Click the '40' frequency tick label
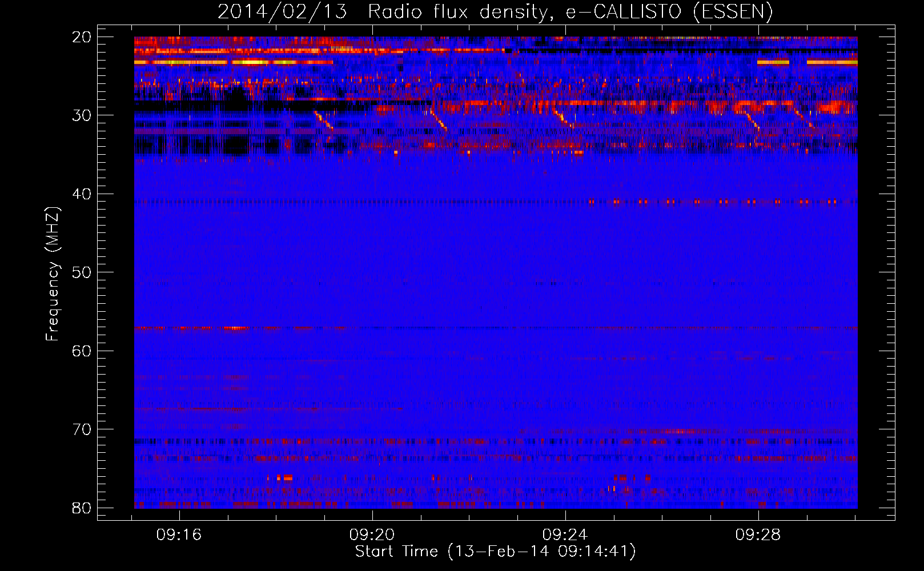Viewport: 924px width, 571px height. click(82, 194)
